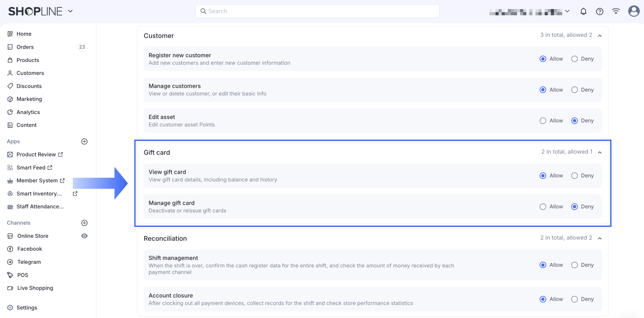Click the network status wifi icon
The width and height of the screenshot is (644, 318).
click(x=616, y=11)
